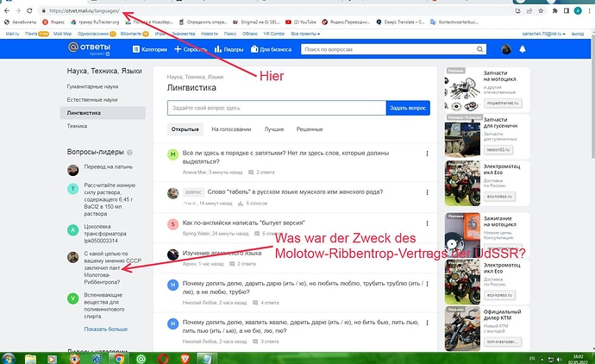
Task: Open the kebab menu for the бытует версия question
Action: tap(427, 223)
